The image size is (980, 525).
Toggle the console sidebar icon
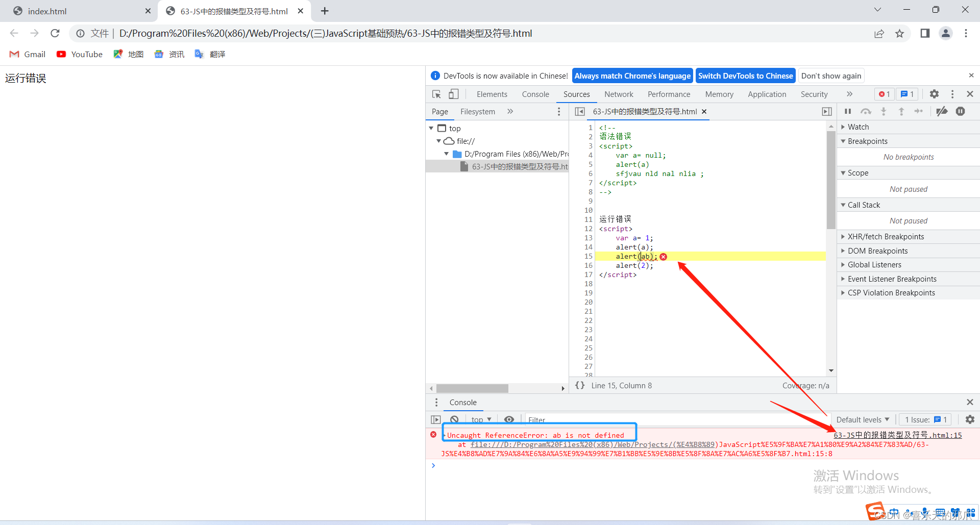(x=435, y=420)
